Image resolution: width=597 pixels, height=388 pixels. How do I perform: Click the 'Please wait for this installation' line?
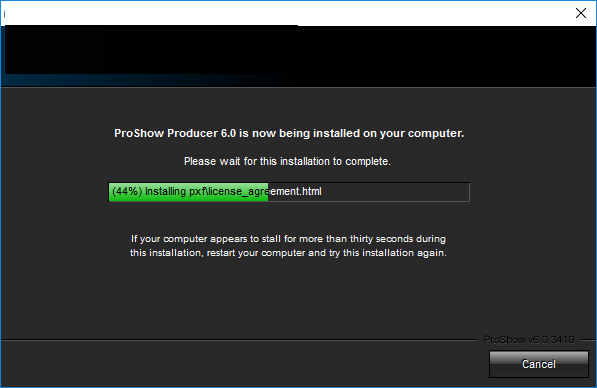287,161
